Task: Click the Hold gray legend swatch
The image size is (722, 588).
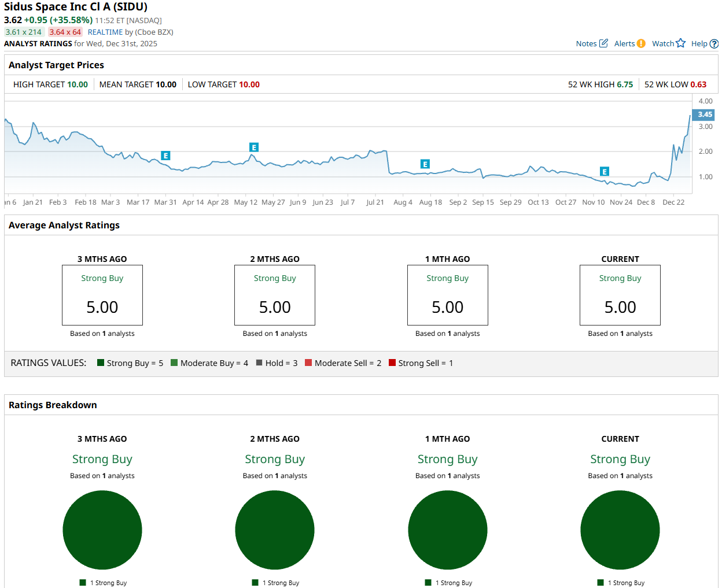Action: (x=260, y=363)
